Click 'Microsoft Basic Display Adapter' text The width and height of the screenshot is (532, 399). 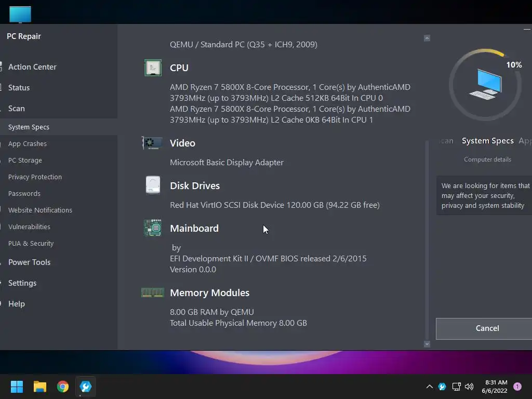[x=227, y=163]
